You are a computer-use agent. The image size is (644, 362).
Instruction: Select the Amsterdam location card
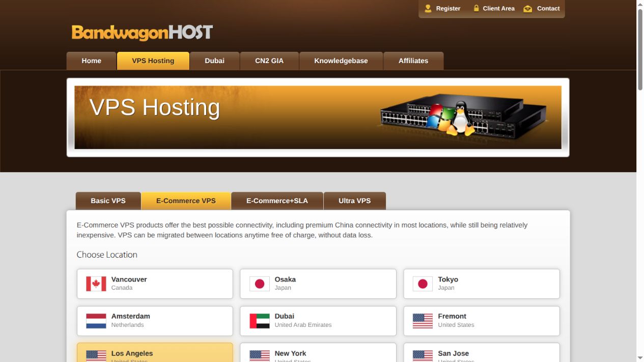[155, 321]
